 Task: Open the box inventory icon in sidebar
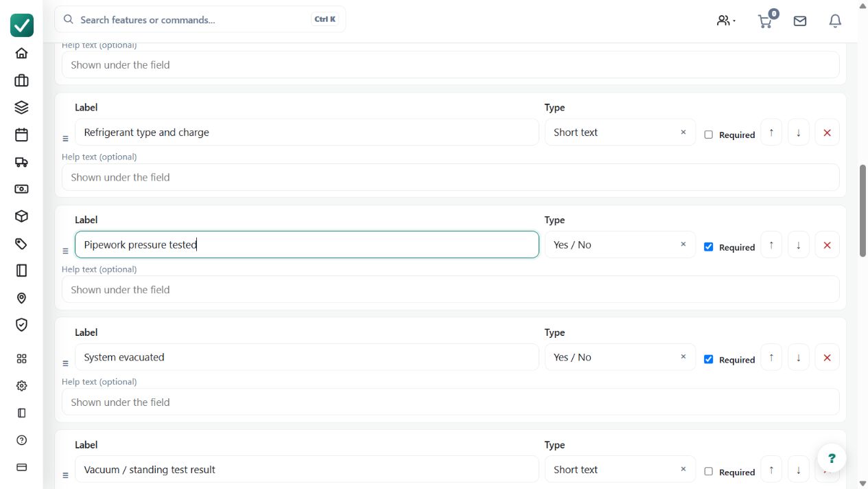click(x=21, y=216)
